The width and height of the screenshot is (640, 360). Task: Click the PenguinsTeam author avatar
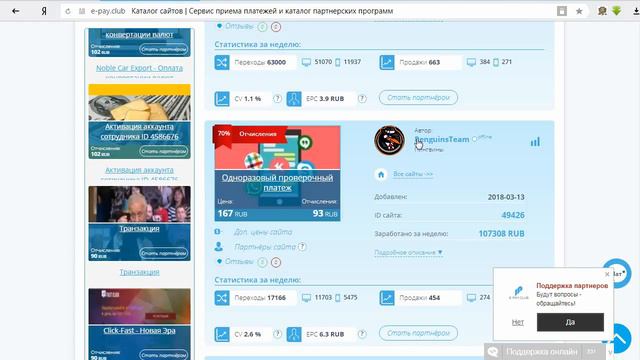pyautogui.click(x=389, y=140)
